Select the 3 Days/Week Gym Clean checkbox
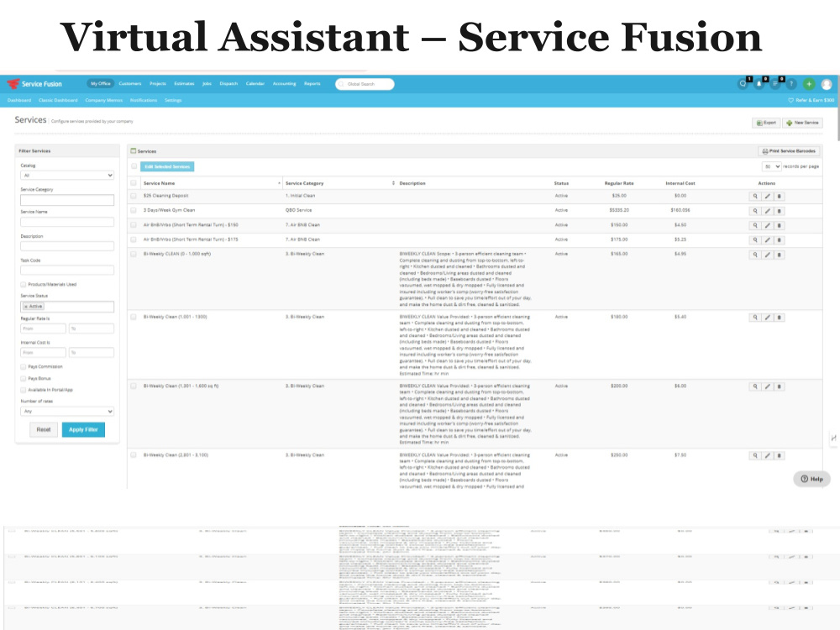840x630 pixels. click(134, 211)
